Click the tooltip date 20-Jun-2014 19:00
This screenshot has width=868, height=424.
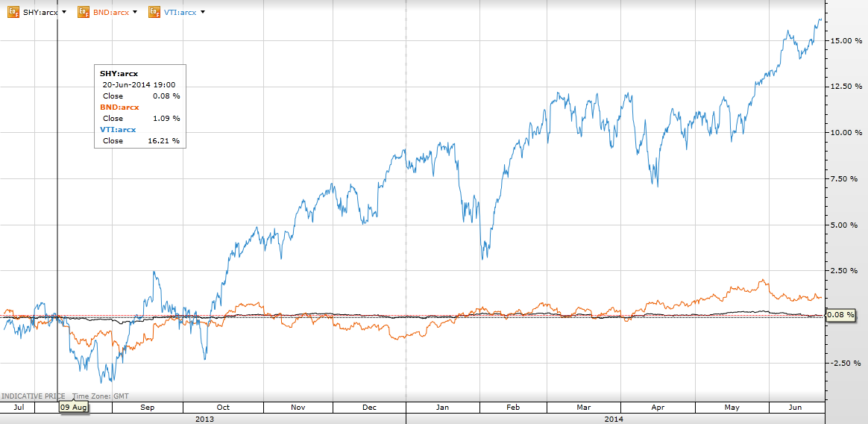[x=139, y=85]
